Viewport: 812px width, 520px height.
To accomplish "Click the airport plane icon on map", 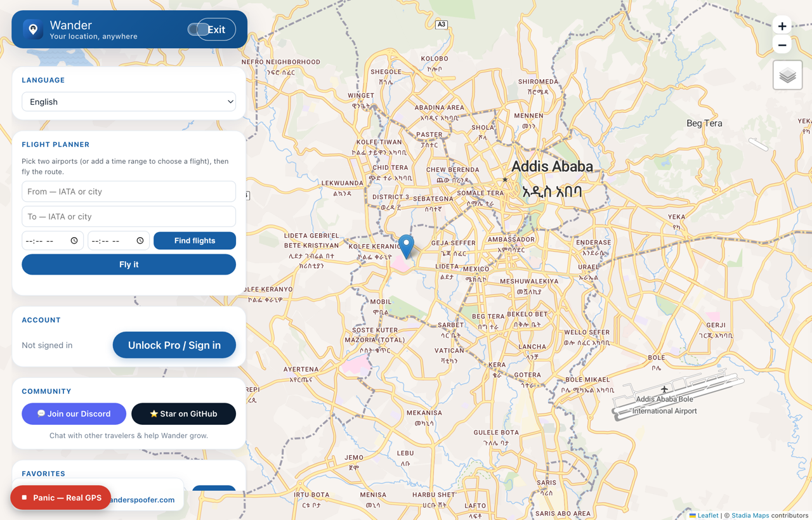I will [664, 389].
